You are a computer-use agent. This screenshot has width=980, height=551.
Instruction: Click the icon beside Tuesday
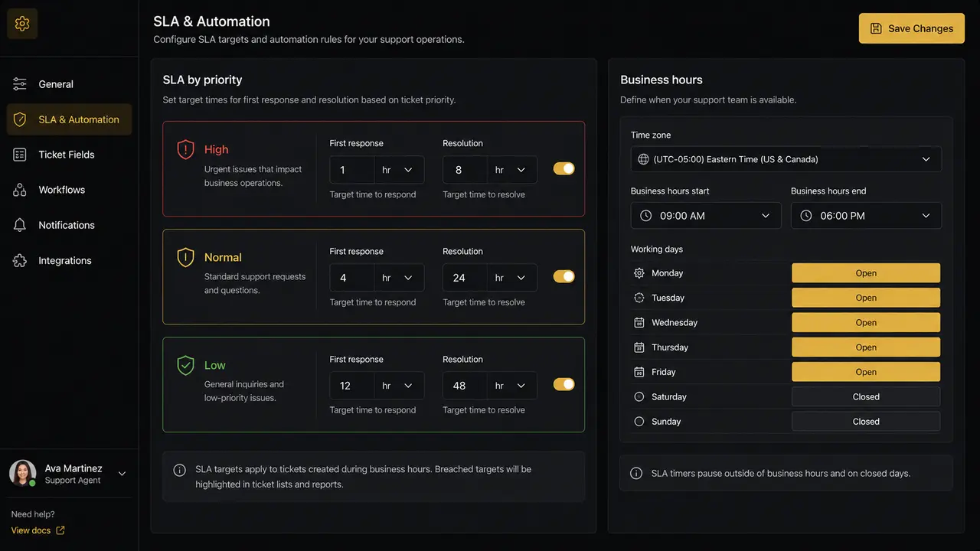[639, 298]
